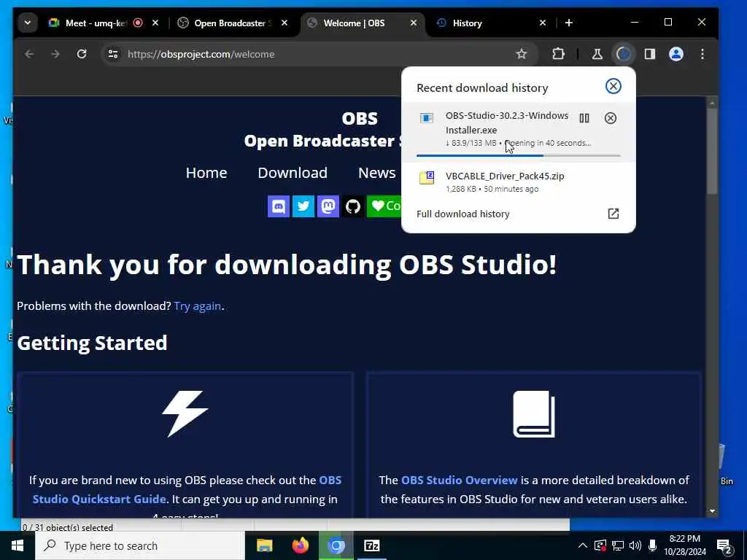Open the volume speaker tray icon
This screenshot has height=560, width=747.
click(635, 545)
